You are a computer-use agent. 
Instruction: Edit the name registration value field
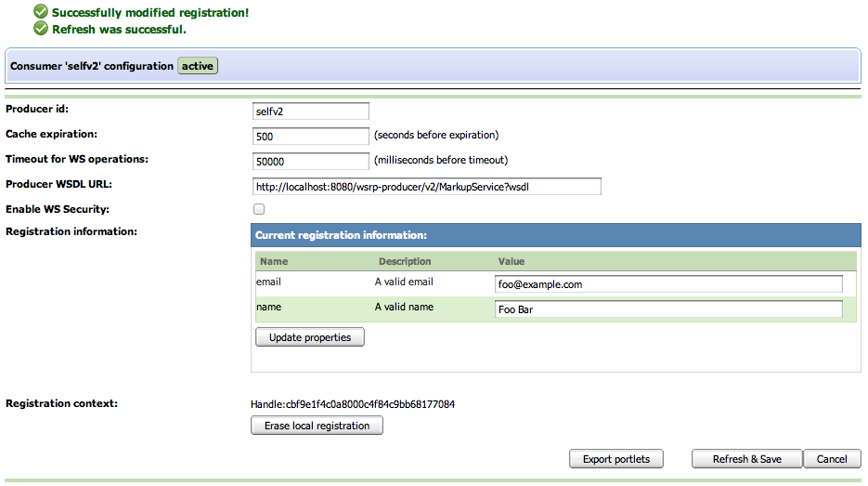tap(668, 309)
